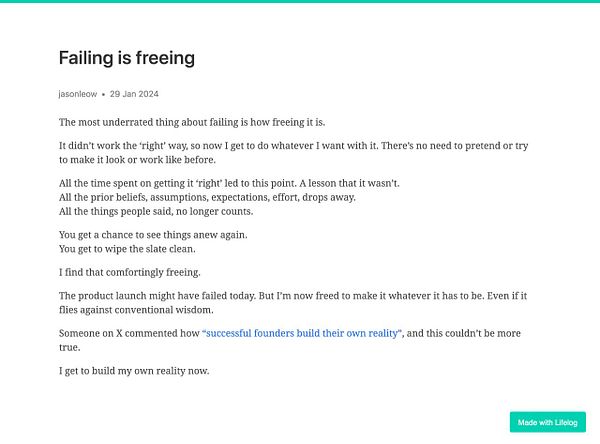Click the teal progress bar at page top
Viewport: 600px width, 444px height.
[300, 1]
